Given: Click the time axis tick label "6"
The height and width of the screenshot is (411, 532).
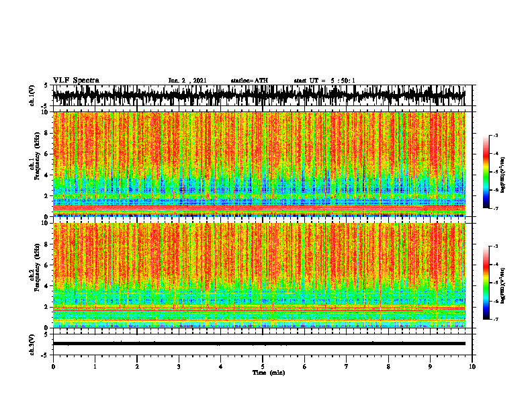Looking at the screenshot, I should [x=304, y=367].
